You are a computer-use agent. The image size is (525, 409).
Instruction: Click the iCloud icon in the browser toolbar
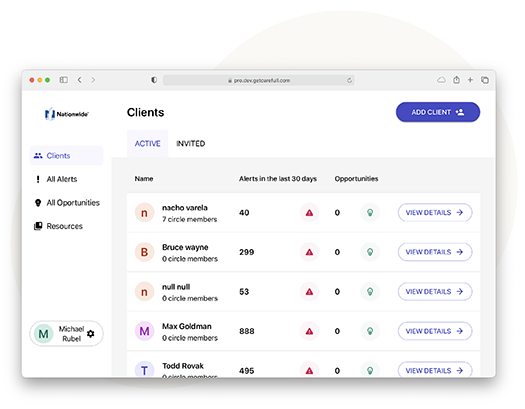(441, 80)
